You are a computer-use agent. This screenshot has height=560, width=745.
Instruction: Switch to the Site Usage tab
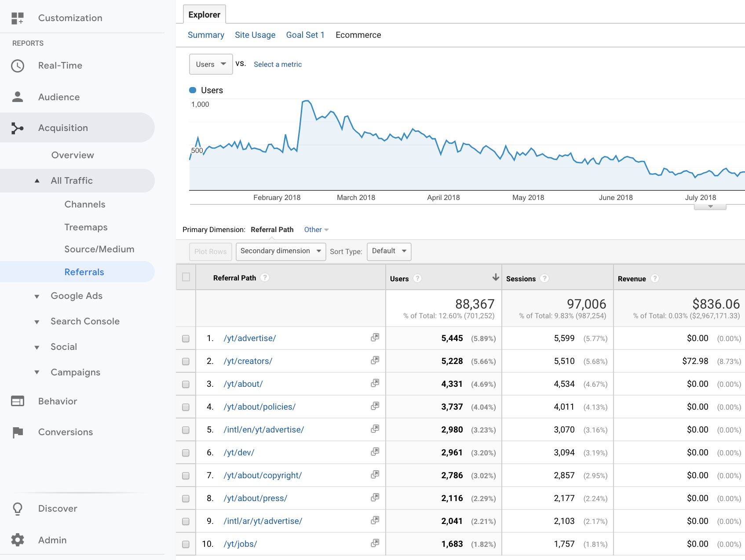click(x=255, y=35)
